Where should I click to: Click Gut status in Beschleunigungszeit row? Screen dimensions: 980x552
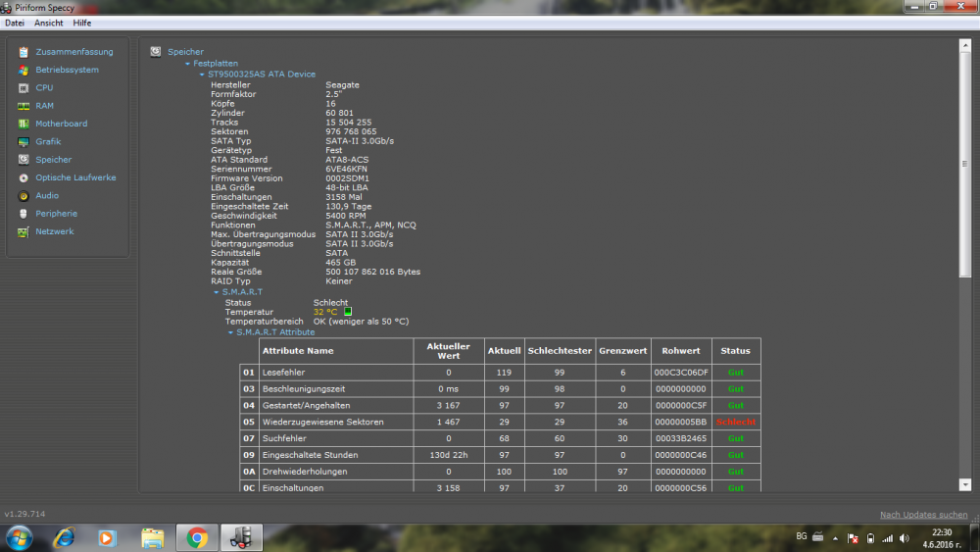tap(736, 389)
